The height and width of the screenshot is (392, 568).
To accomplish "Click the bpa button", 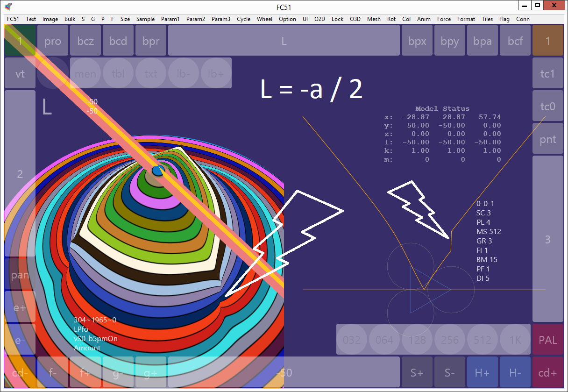I will coord(483,41).
